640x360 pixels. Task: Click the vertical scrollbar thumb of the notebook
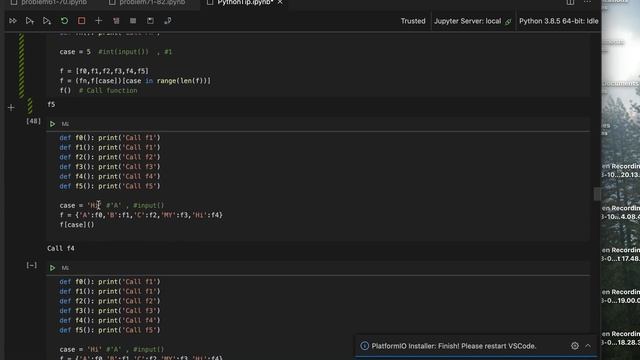tap(597, 194)
